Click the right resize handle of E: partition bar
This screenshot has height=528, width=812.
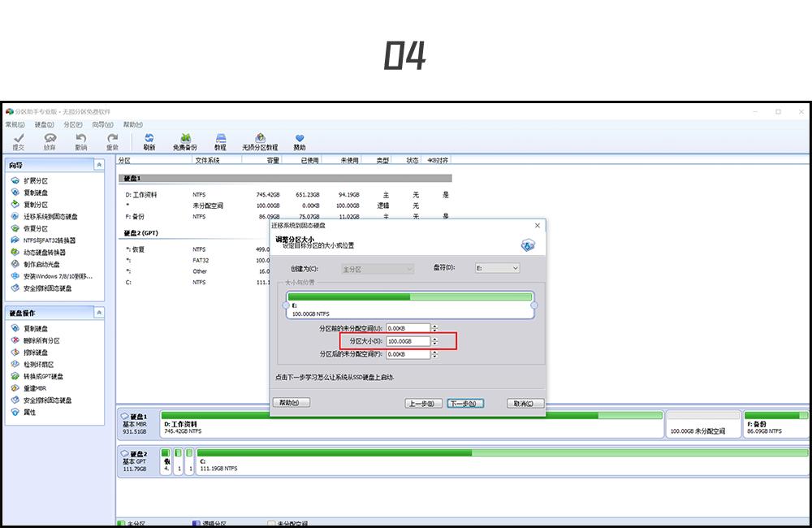[534, 305]
